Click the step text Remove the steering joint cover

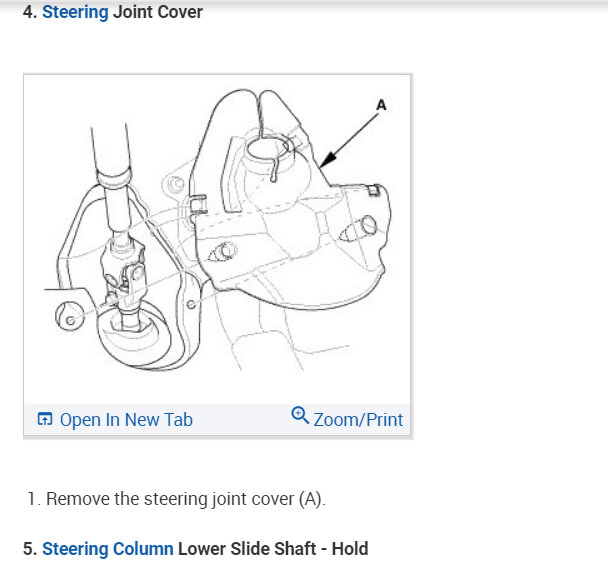[170, 499]
